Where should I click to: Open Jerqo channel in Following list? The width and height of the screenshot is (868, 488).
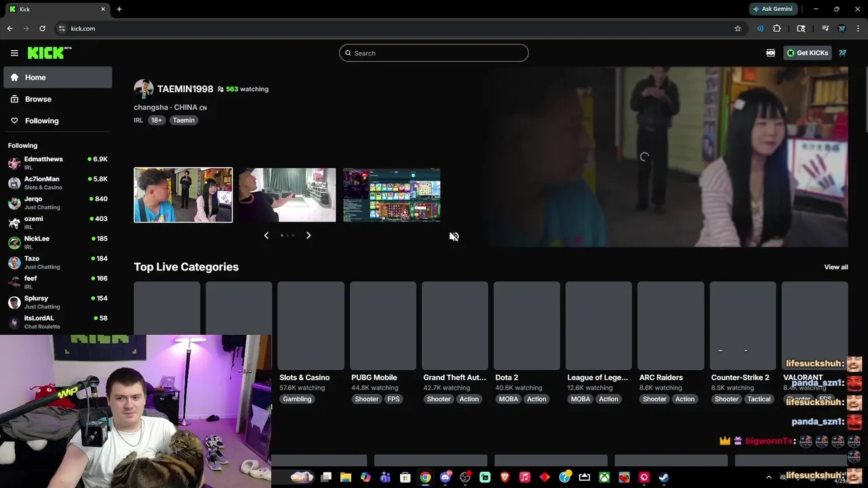tap(58, 203)
